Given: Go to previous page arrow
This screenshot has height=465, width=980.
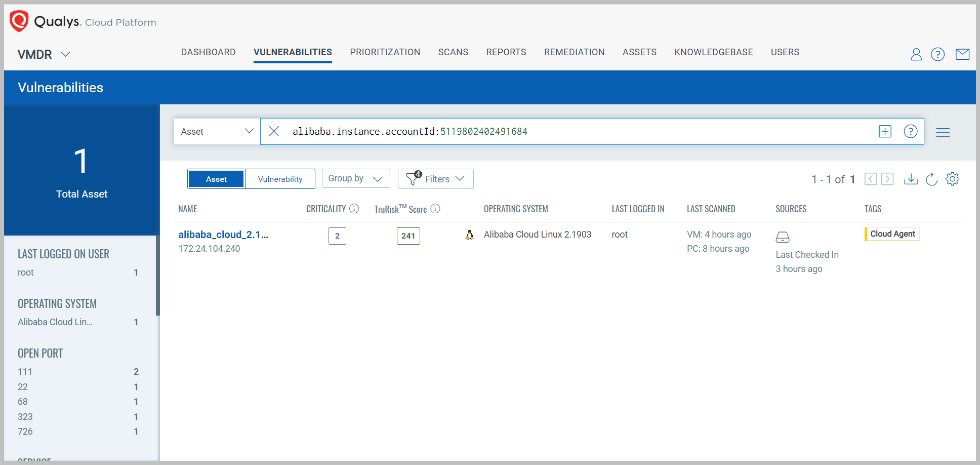Looking at the screenshot, I should coord(871,179).
